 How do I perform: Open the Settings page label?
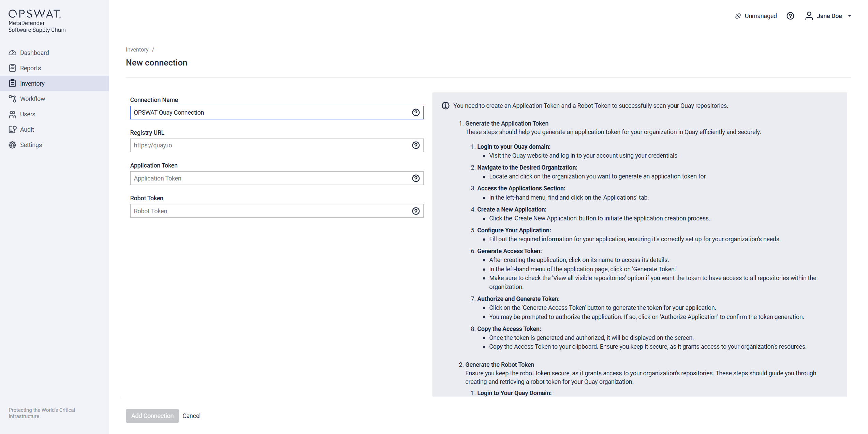[x=31, y=145]
